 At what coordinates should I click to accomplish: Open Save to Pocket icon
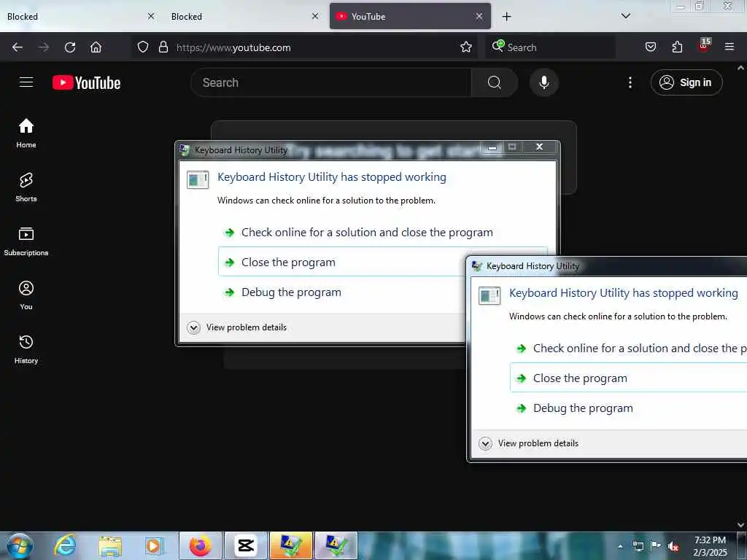pyautogui.click(x=651, y=47)
